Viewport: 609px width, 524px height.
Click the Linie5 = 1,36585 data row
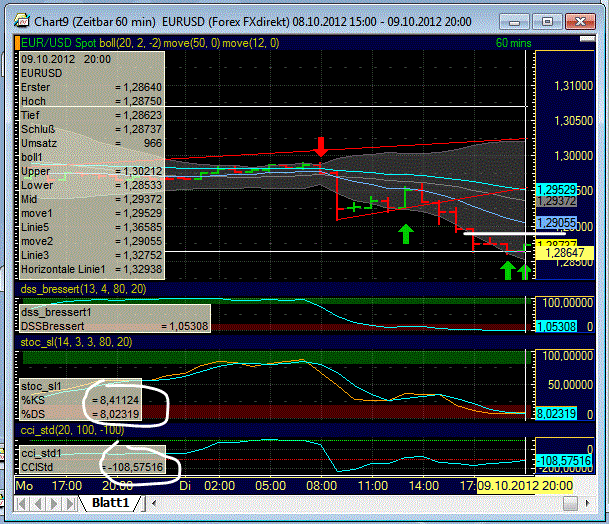click(91, 227)
